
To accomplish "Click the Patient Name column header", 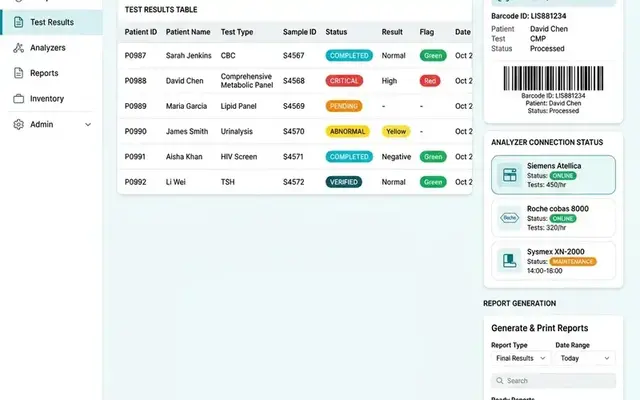I will coord(188,32).
